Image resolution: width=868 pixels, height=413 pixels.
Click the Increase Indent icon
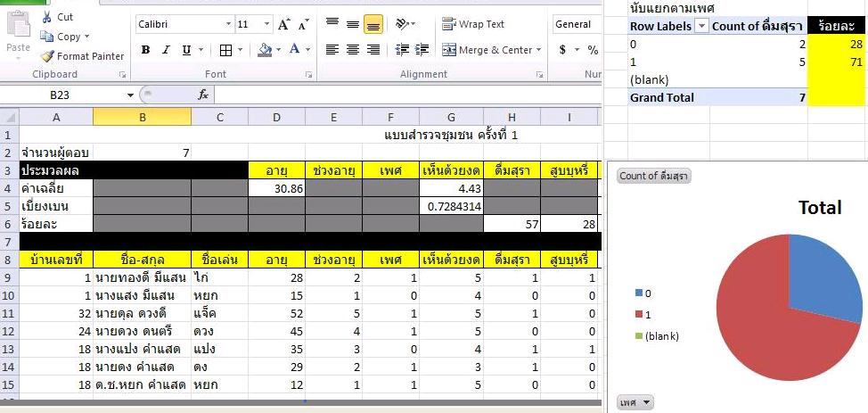pyautogui.click(x=422, y=50)
